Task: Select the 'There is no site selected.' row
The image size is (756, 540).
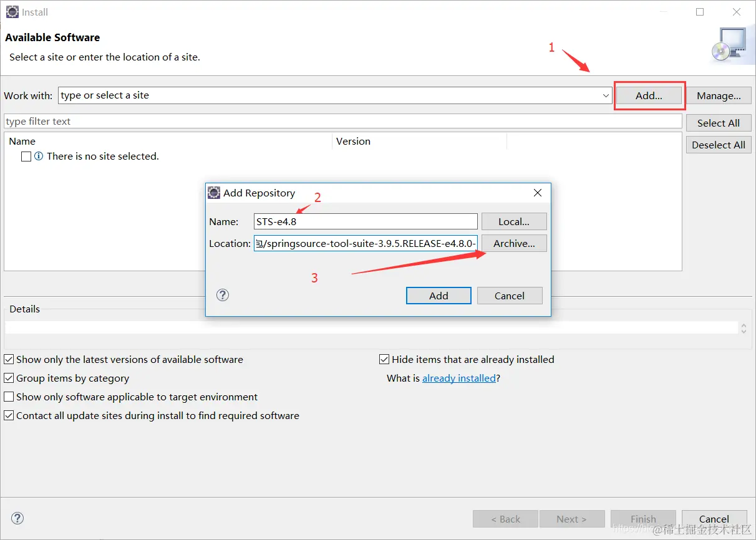Action: pyautogui.click(x=103, y=157)
